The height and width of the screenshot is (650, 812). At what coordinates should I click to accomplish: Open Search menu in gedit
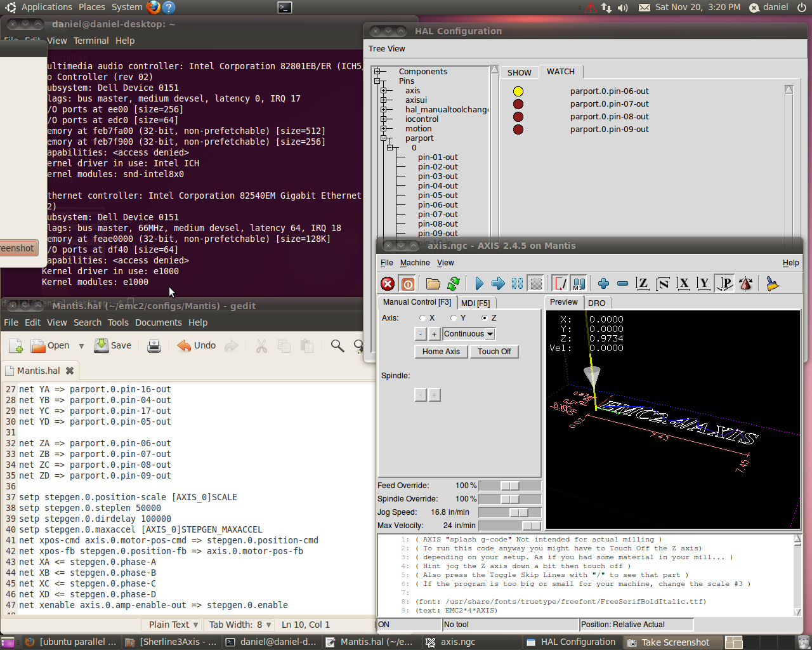tap(88, 322)
